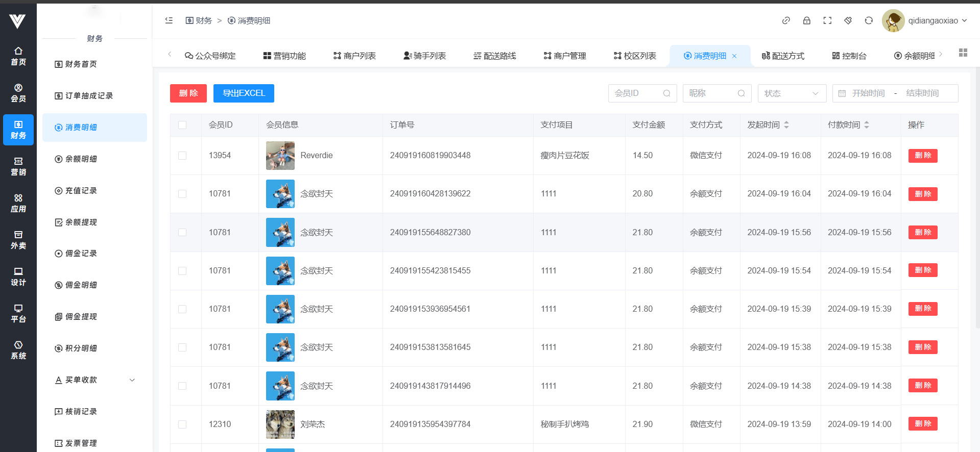Click the refresh icon in top bar

[868, 20]
